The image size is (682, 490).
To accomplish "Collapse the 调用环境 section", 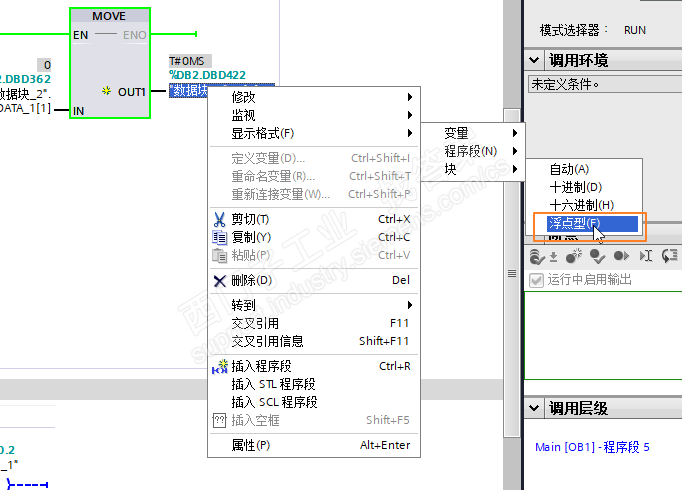I will 534,60.
